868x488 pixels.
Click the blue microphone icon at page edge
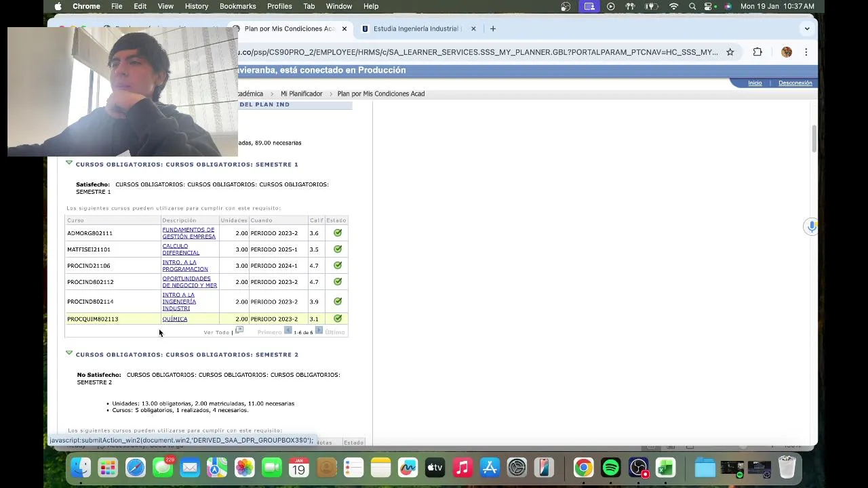(811, 226)
